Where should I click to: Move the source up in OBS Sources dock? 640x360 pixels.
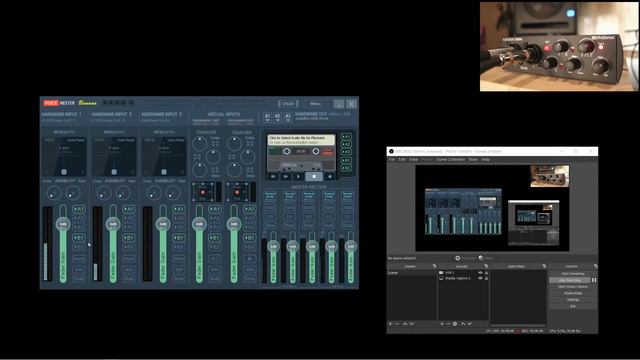point(463,324)
